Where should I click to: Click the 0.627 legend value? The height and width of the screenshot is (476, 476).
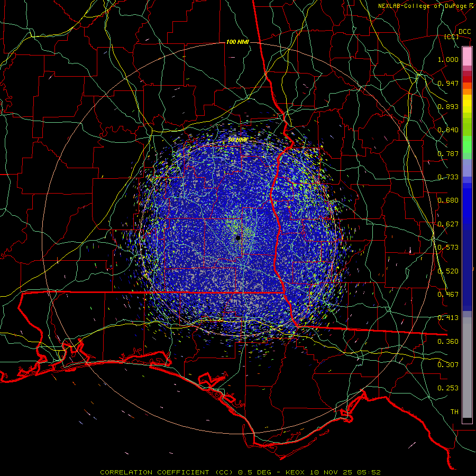[448, 224]
